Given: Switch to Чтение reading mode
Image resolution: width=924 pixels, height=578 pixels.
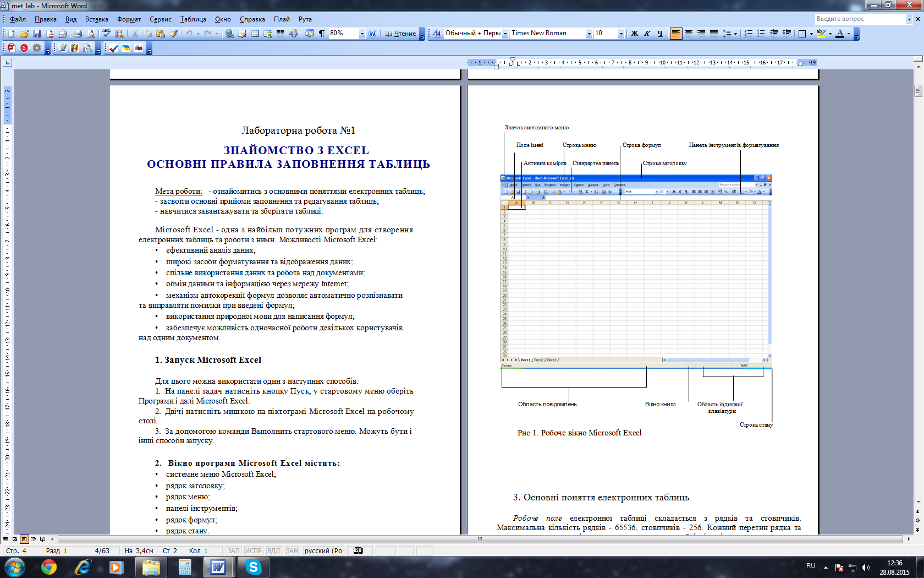Looking at the screenshot, I should (400, 34).
